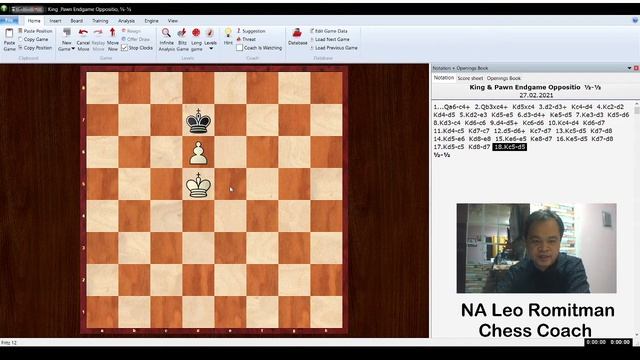Click the Long game clock icon
This screenshot has height=360, width=640.
(196, 33)
